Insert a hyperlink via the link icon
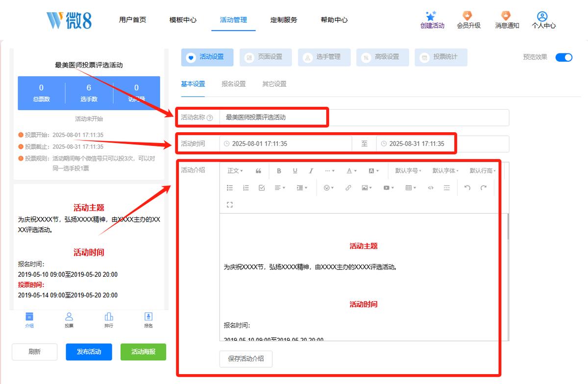 click(348, 188)
